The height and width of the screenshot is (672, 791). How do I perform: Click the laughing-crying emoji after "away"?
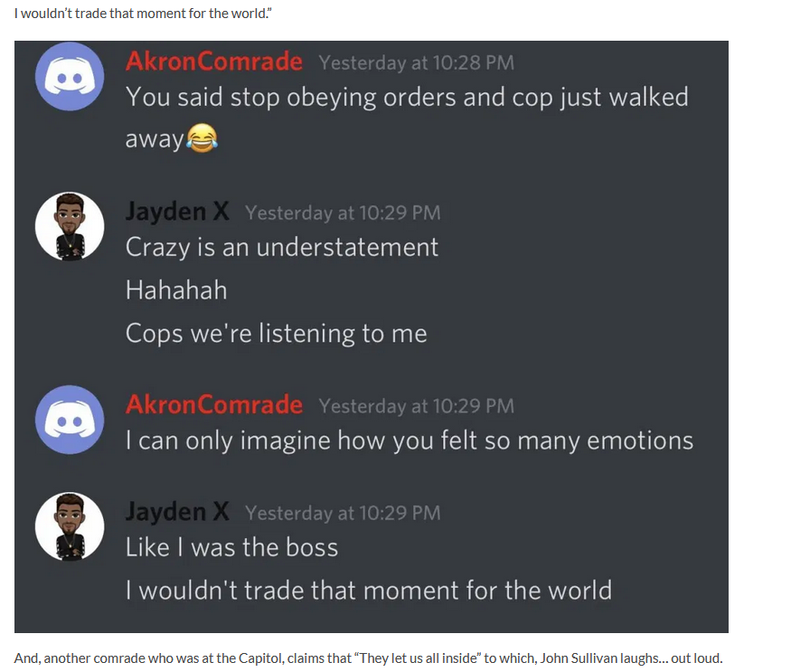point(202,137)
